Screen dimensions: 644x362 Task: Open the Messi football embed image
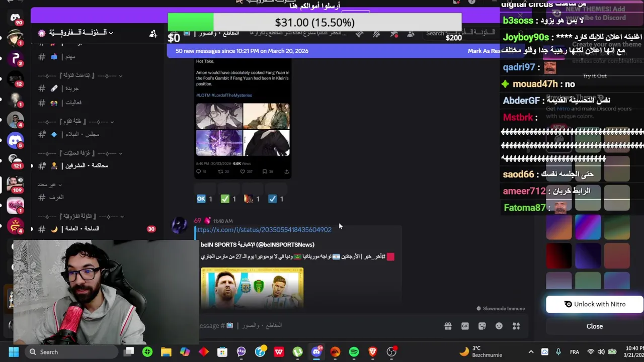[252, 288]
